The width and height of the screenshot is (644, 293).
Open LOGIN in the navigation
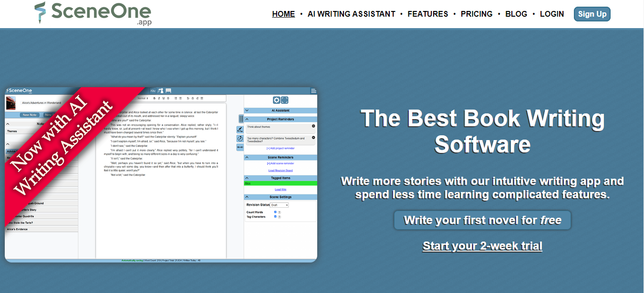552,14
